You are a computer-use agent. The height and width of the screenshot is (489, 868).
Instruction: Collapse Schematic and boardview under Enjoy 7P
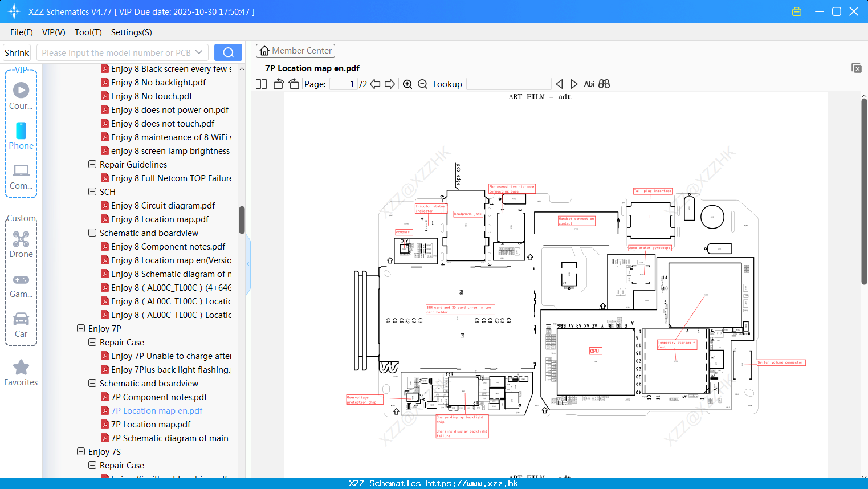92,383
